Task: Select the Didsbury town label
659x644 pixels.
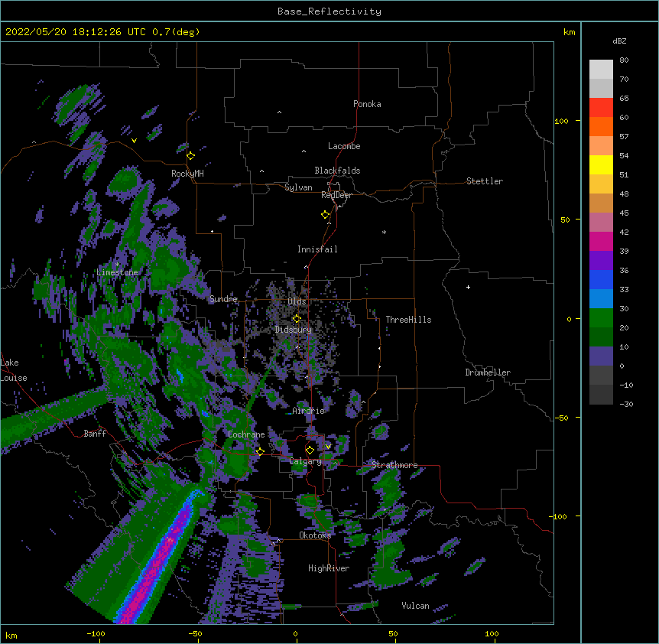Action: point(294,330)
